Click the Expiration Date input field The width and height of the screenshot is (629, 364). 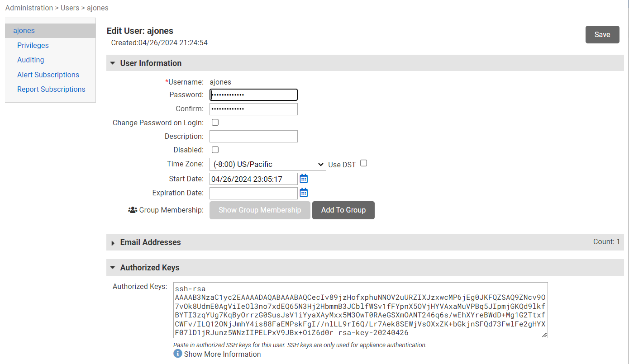click(x=253, y=193)
